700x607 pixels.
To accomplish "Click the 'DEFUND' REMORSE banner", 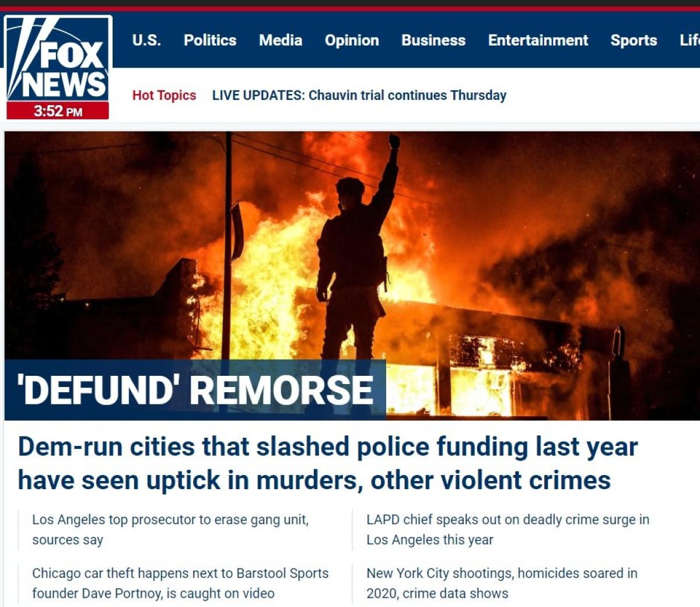I will 195,390.
